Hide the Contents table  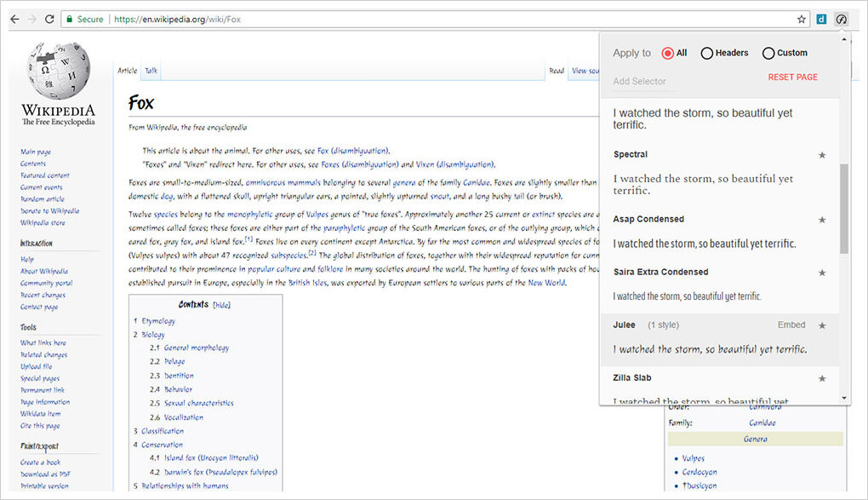tap(221, 305)
